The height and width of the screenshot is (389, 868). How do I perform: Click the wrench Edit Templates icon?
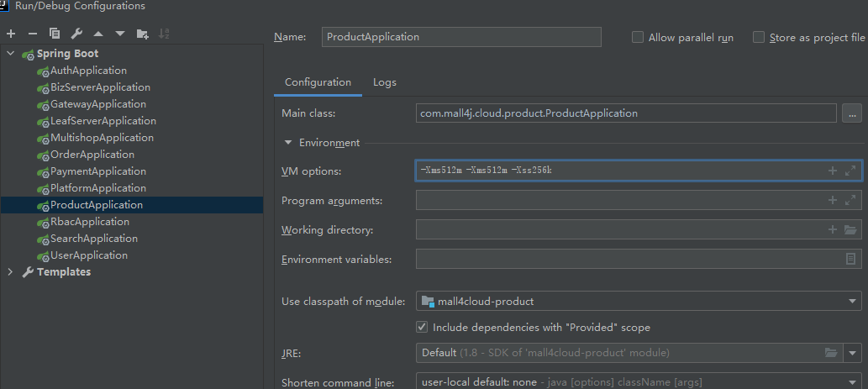point(76,34)
